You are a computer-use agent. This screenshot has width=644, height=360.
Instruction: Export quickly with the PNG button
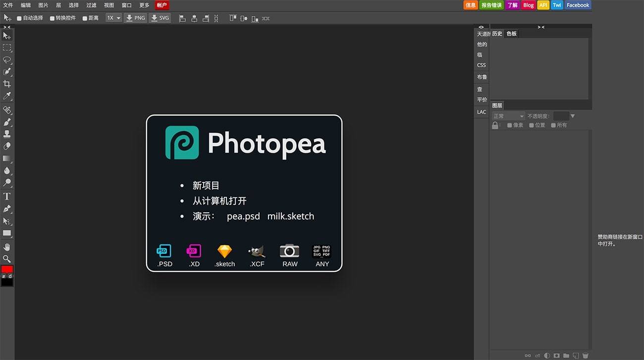coord(135,18)
